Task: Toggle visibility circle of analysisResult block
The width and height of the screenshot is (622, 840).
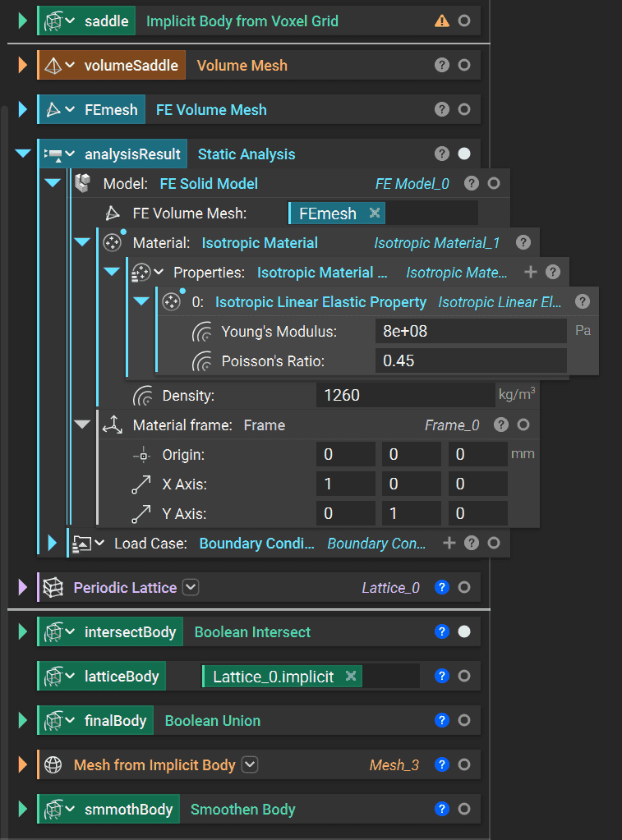Action: [x=464, y=154]
